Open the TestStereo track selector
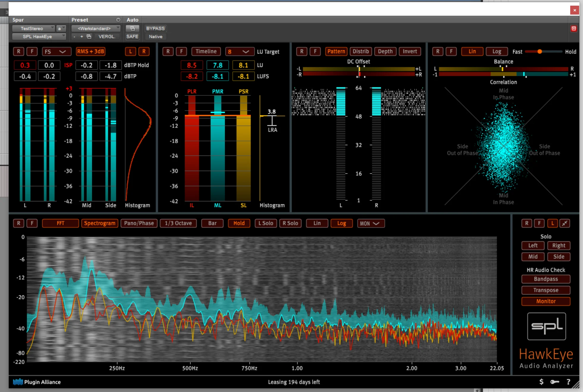The width and height of the screenshot is (583, 392). [34, 29]
